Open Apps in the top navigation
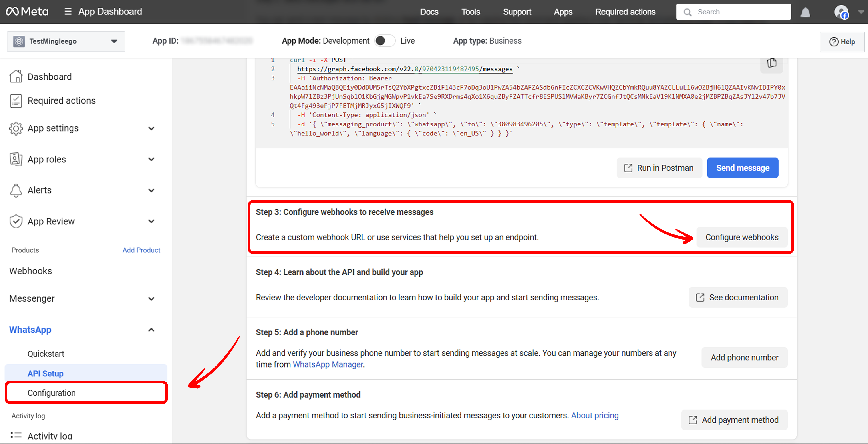The image size is (868, 444). coord(563,12)
